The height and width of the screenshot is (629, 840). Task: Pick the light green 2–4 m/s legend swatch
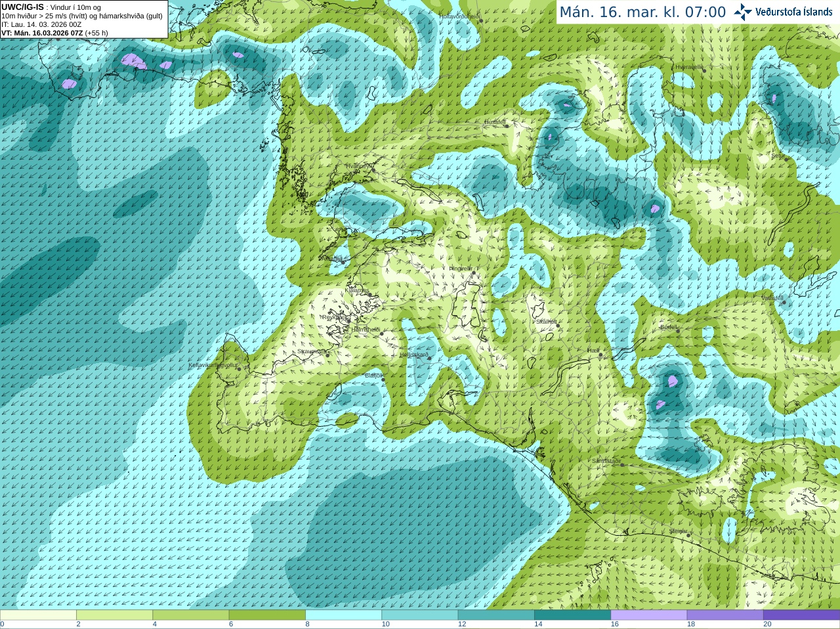tap(114, 615)
